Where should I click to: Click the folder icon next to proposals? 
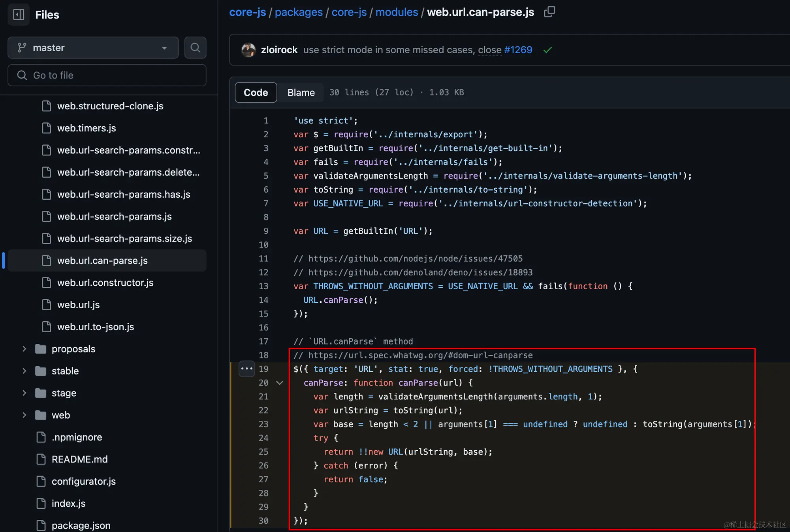point(41,348)
